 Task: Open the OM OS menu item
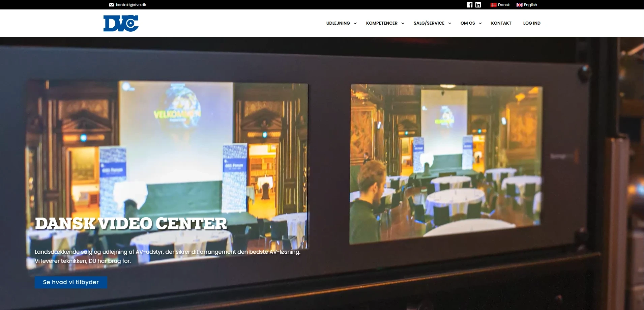click(468, 23)
